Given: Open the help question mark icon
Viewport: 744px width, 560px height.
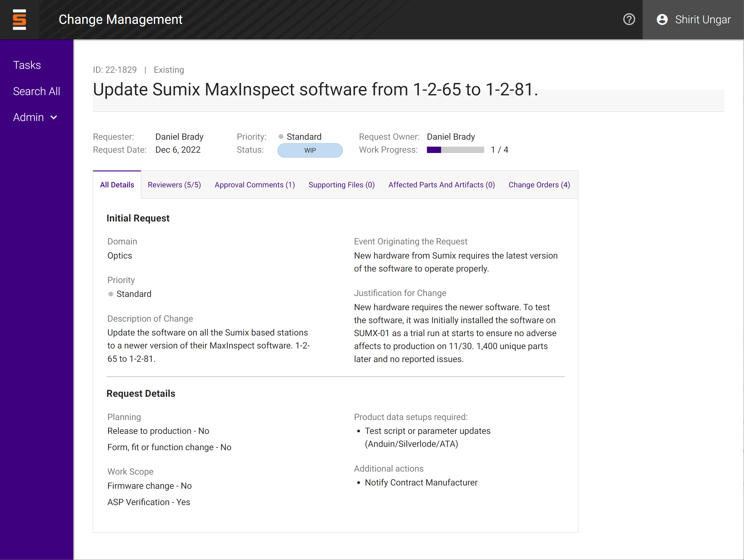Looking at the screenshot, I should [x=629, y=20].
